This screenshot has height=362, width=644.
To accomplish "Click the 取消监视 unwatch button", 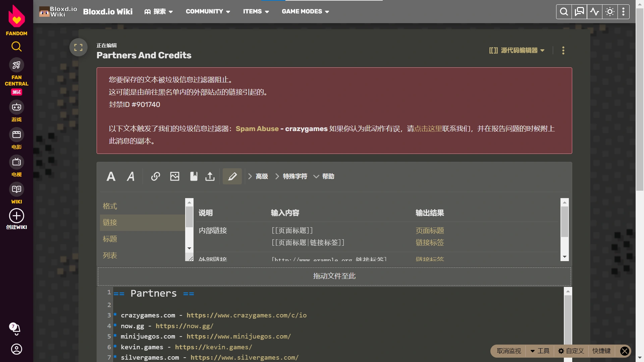I will point(508,351).
